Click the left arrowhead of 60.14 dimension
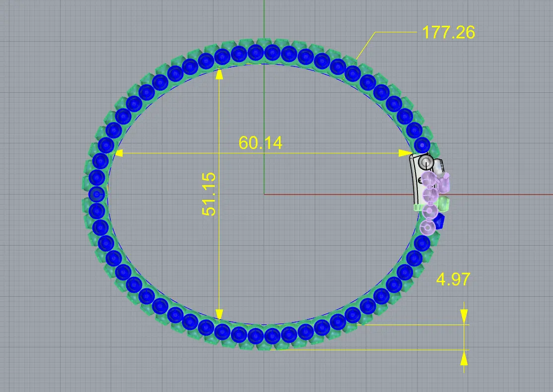Viewport: 553px width, 392px height. (119, 154)
